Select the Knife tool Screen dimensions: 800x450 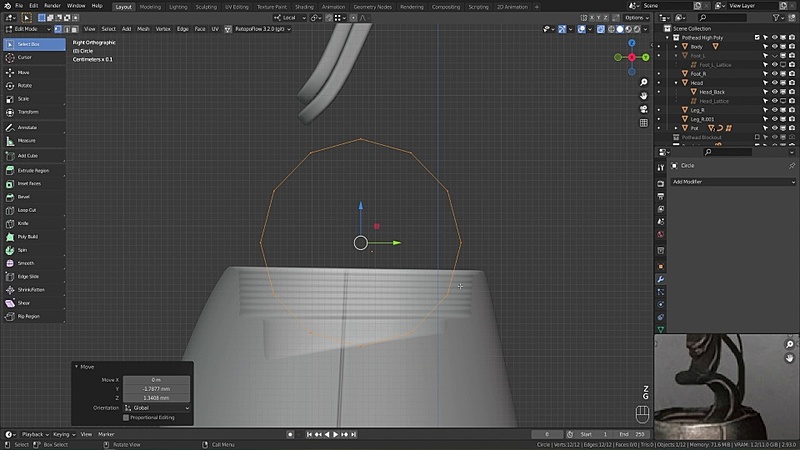click(34, 223)
